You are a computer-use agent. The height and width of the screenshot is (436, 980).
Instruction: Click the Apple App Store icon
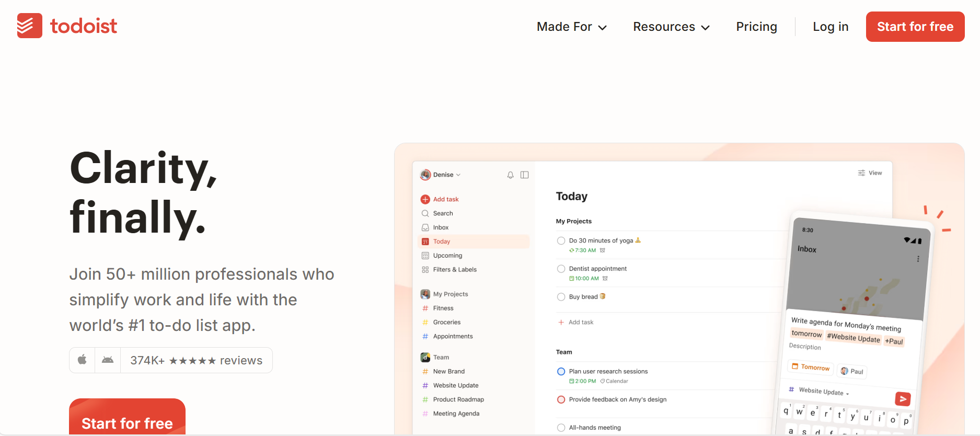tap(82, 360)
